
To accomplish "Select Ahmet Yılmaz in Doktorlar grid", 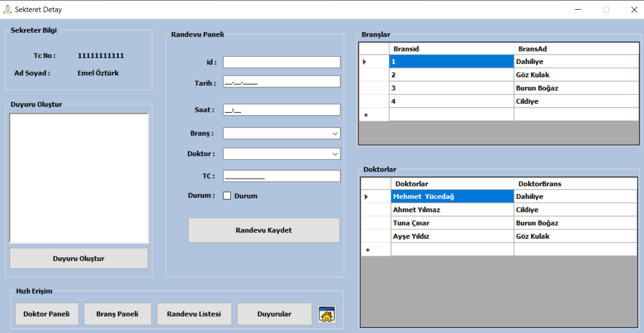I will point(452,210).
